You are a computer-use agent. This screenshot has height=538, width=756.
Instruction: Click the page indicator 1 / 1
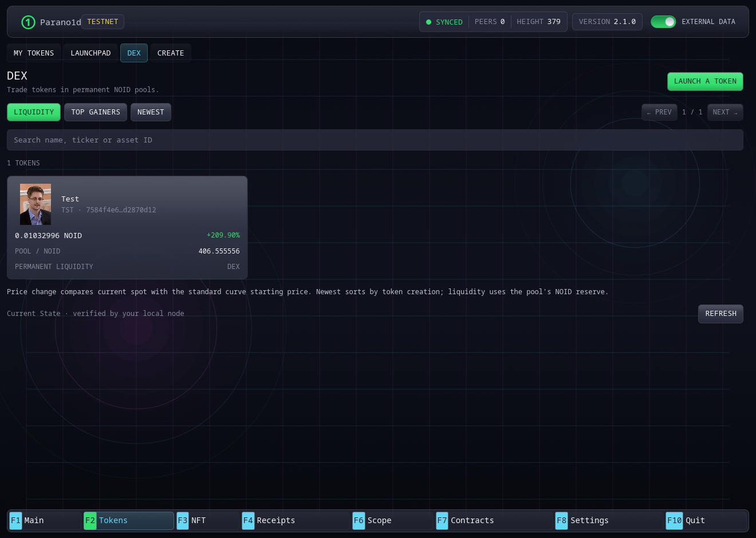point(692,112)
